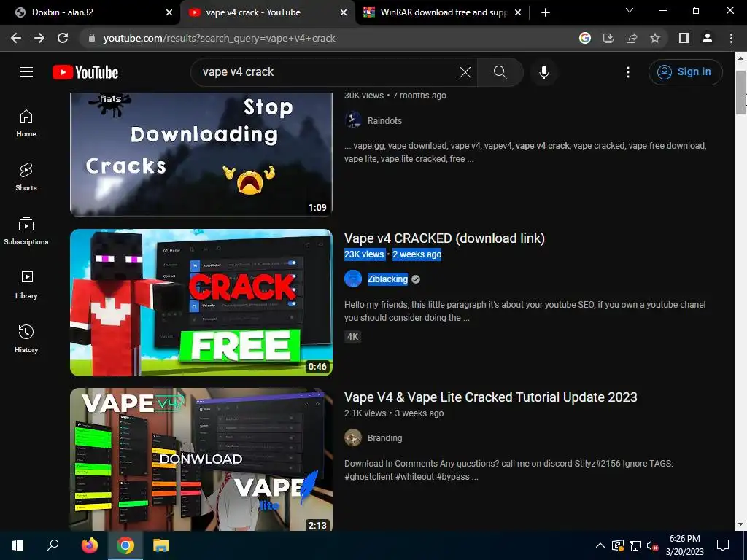This screenshot has height=560, width=747.
Task: Go forward with the browser forward arrow
Action: click(39, 38)
